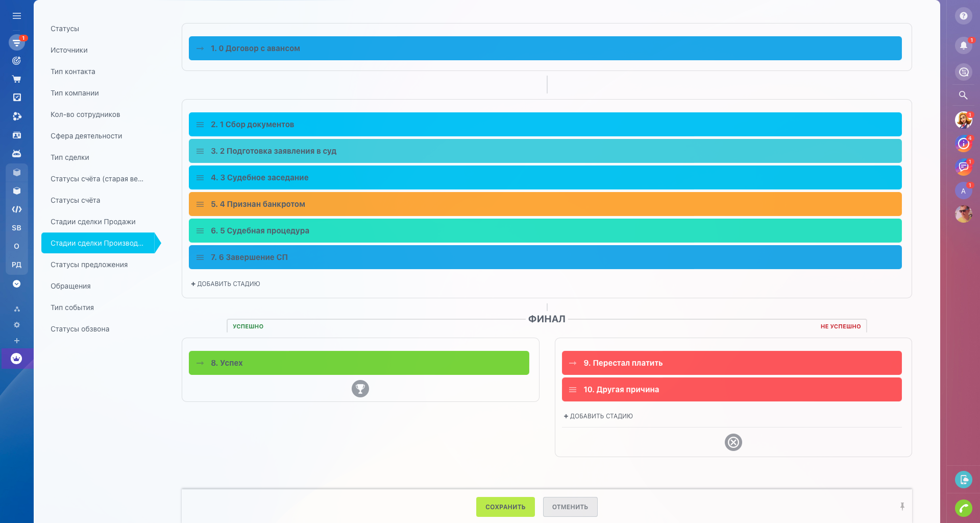Add a stage below 'Завершение СП'
This screenshot has width=980, height=523.
226,284
